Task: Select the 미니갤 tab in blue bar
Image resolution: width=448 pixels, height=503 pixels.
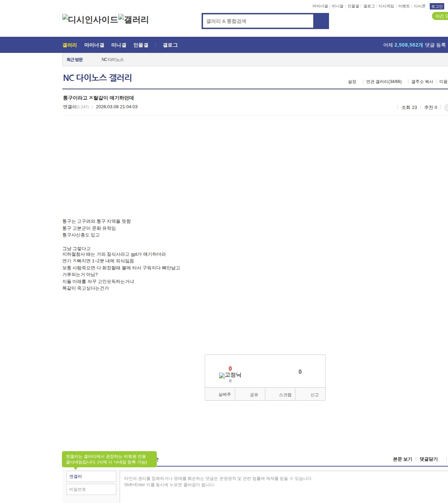Action: (x=119, y=45)
